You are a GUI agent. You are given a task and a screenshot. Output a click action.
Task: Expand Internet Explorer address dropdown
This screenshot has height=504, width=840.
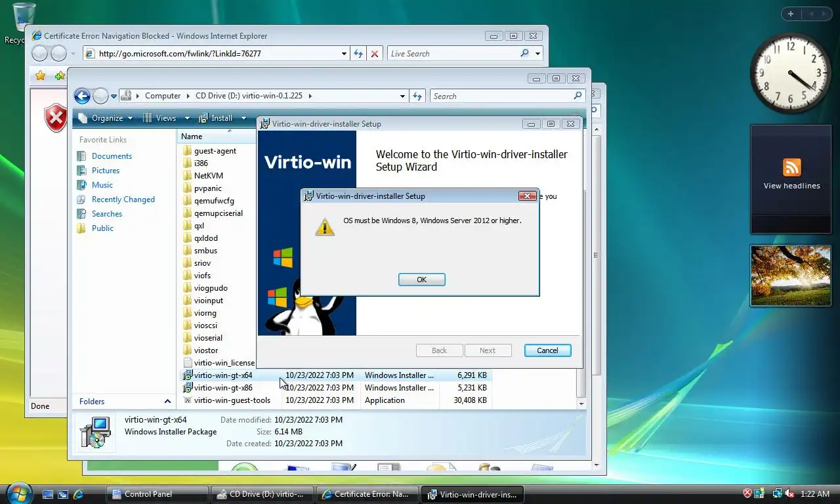344,54
